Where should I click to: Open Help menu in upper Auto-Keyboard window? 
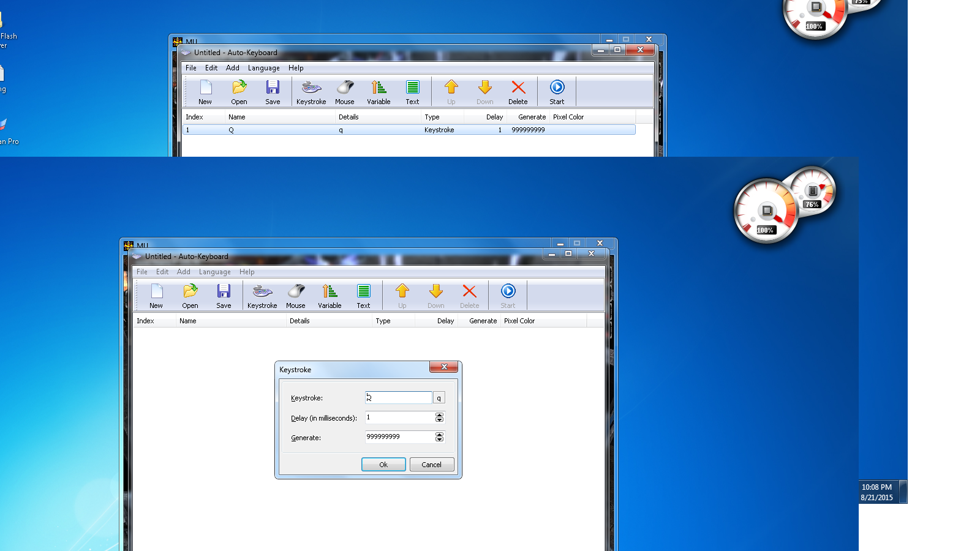pos(296,68)
